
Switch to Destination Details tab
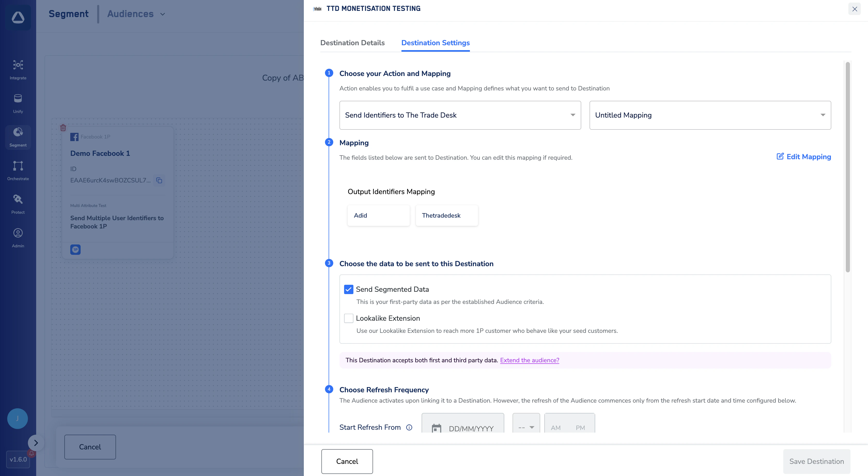[x=352, y=43]
